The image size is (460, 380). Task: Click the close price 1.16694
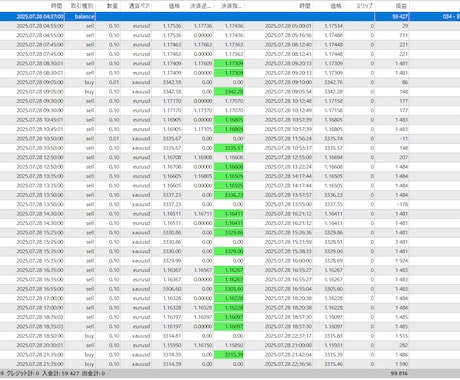point(333,157)
